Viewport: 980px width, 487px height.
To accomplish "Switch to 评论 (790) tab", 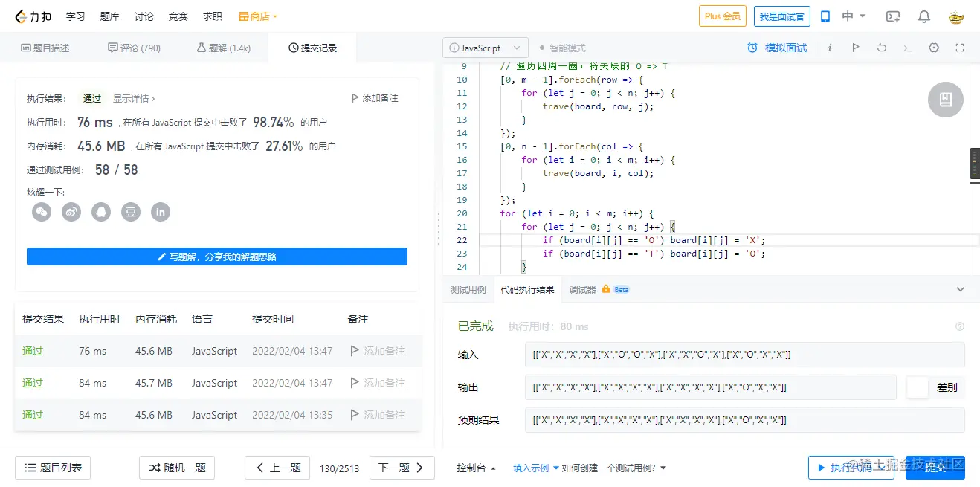I will click(x=134, y=48).
